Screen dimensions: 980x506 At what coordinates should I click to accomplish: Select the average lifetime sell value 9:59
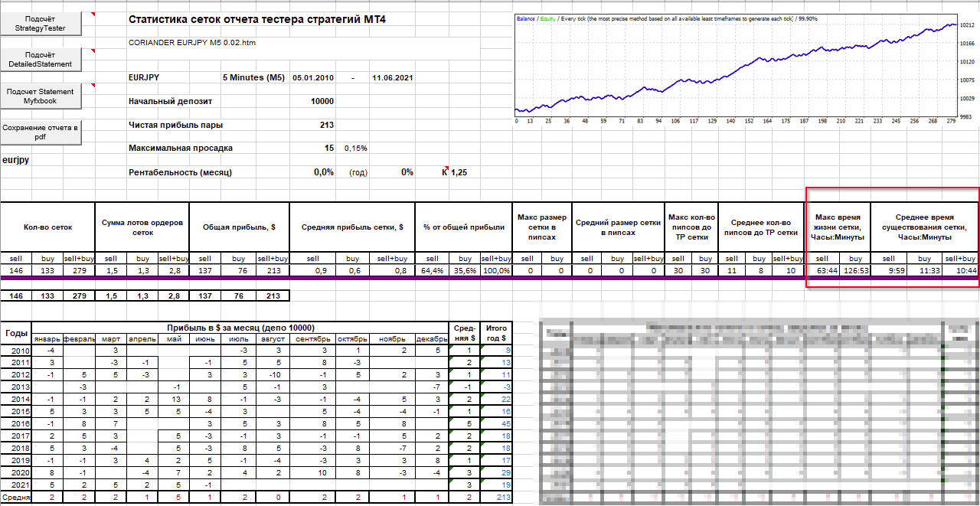click(890, 270)
